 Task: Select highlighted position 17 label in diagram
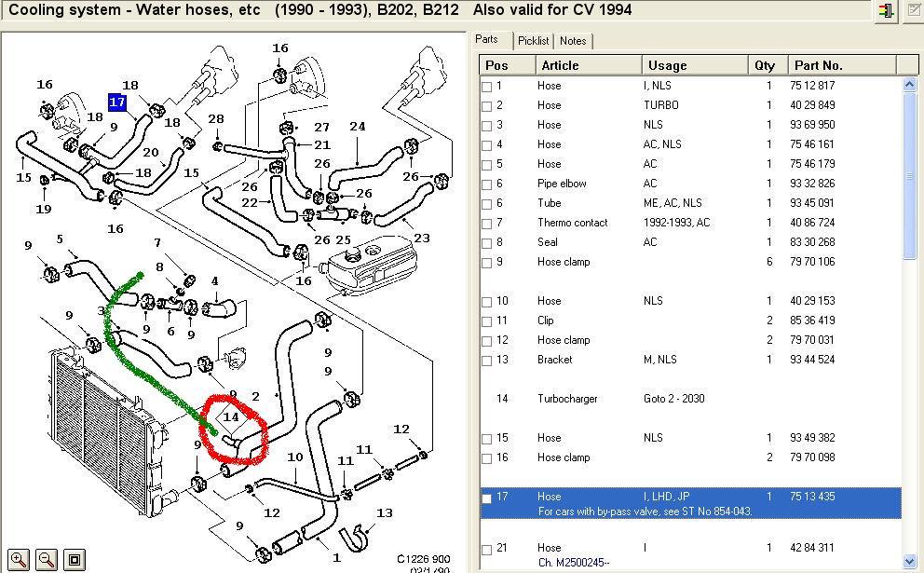117,102
